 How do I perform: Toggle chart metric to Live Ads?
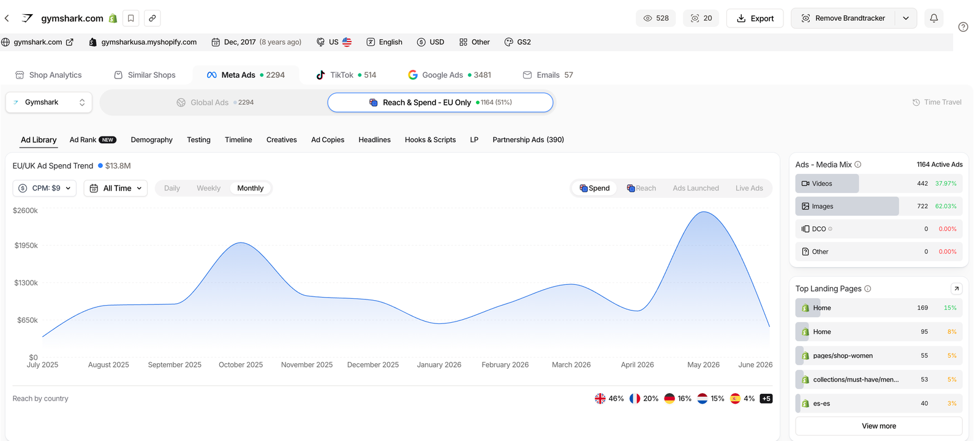[x=749, y=189]
